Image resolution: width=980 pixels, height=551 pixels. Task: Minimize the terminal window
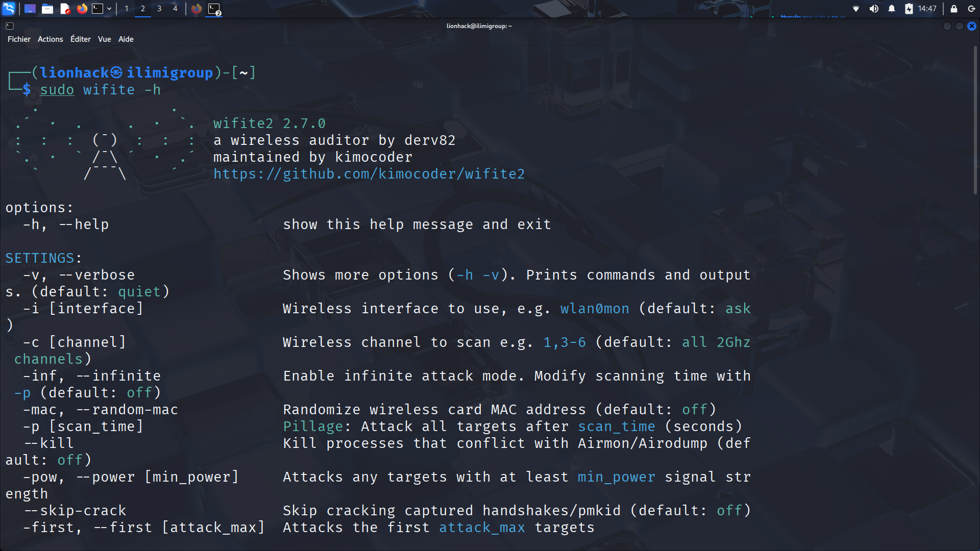click(x=947, y=26)
